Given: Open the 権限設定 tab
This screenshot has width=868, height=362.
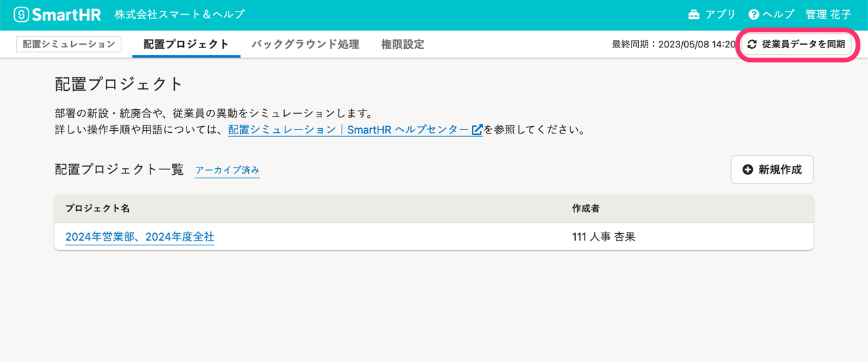Looking at the screenshot, I should click(x=403, y=44).
